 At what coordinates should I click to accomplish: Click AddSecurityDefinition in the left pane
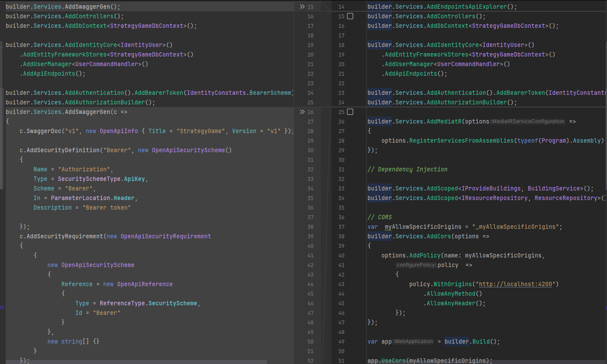pos(63,150)
